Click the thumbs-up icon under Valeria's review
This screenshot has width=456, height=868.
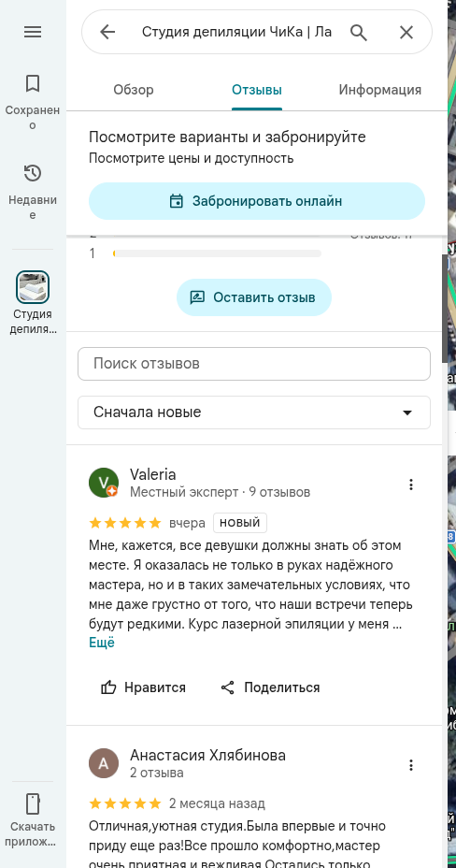(108, 687)
